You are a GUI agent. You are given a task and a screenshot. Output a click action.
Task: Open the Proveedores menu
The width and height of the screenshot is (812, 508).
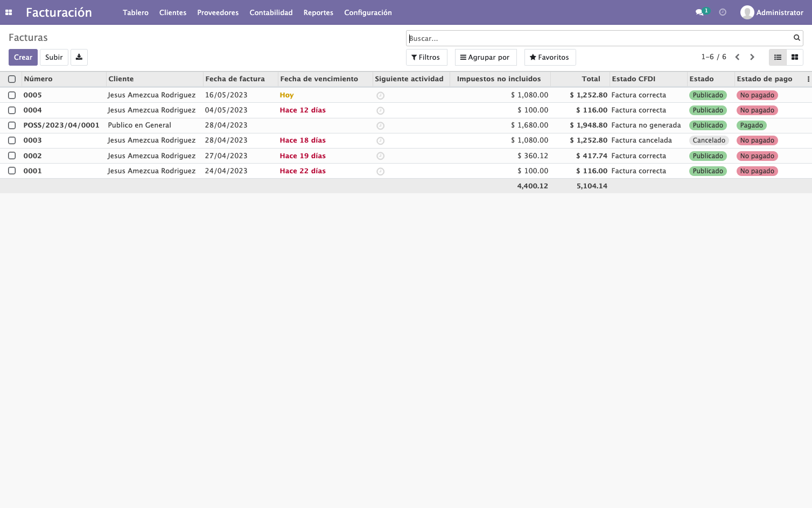218,12
